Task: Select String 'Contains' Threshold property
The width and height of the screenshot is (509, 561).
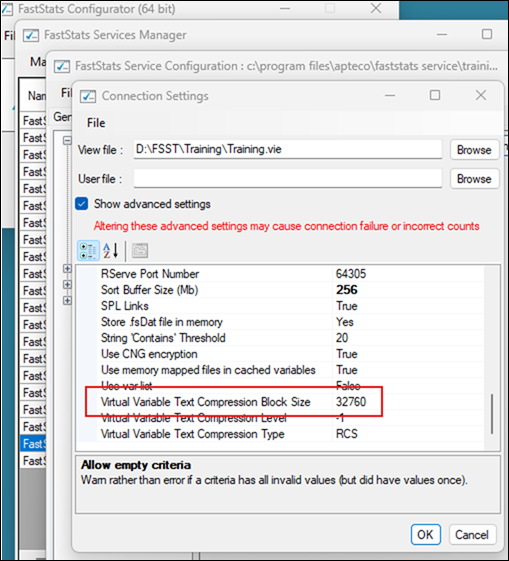Action: pyautogui.click(x=163, y=338)
